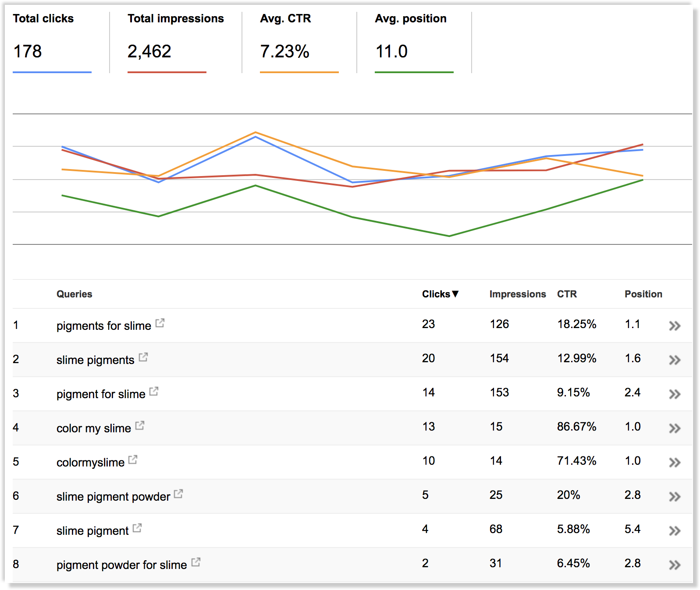700x590 pixels.
Task: Click the 178 total clicks value
Action: pos(28,51)
